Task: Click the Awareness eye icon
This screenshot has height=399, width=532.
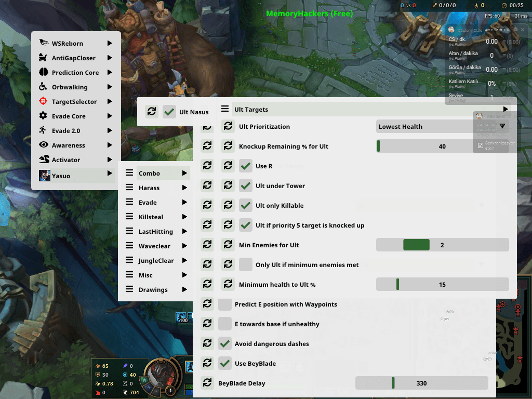Action: click(x=44, y=144)
